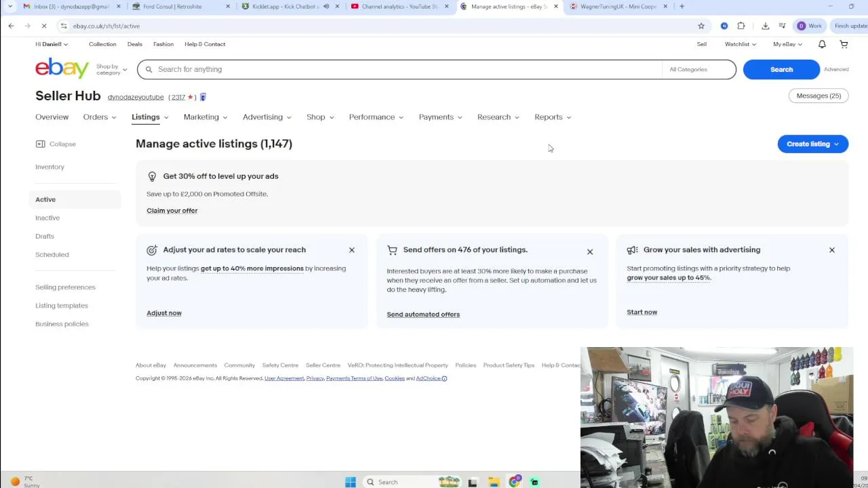
Task: Dismiss the Adjust your ad rates card
Action: click(x=352, y=250)
